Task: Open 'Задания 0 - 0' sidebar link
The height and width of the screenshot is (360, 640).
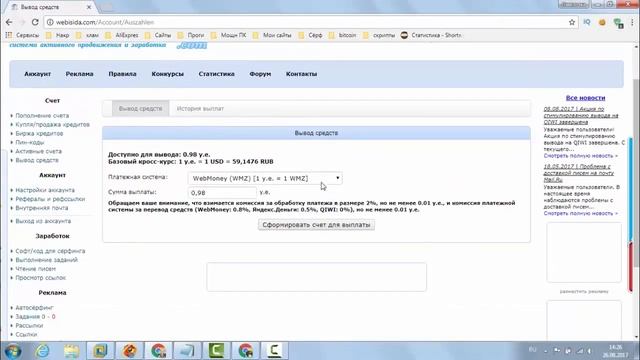Action: click(35, 317)
